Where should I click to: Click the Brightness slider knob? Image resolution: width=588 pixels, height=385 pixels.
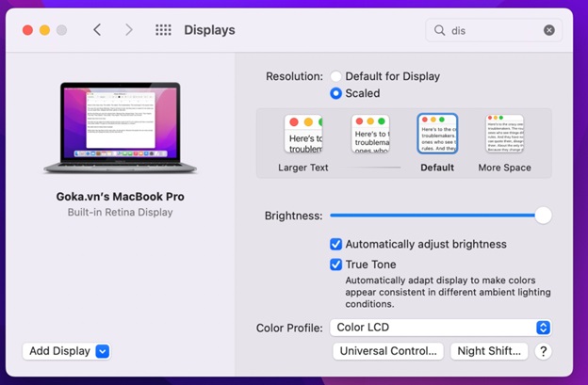[x=543, y=216]
